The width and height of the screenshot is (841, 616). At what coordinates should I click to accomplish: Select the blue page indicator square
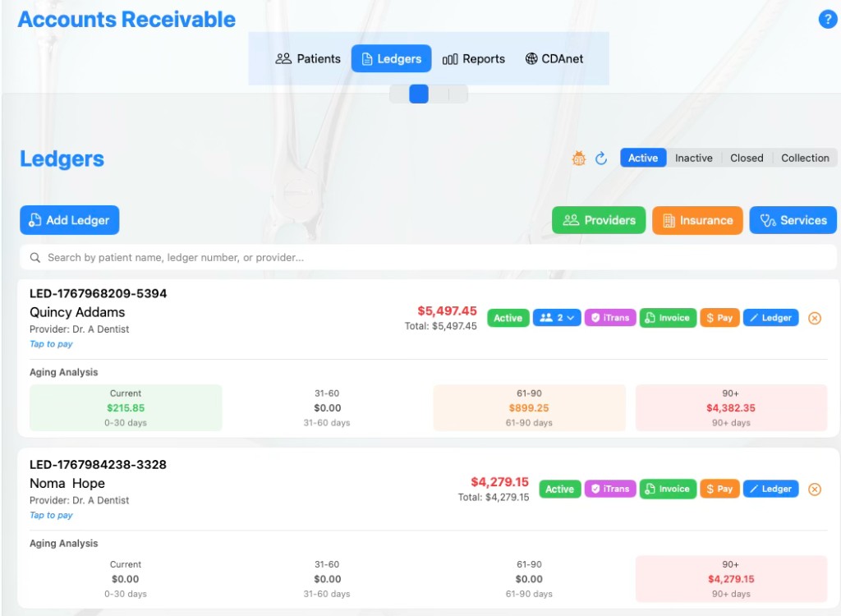coord(418,94)
